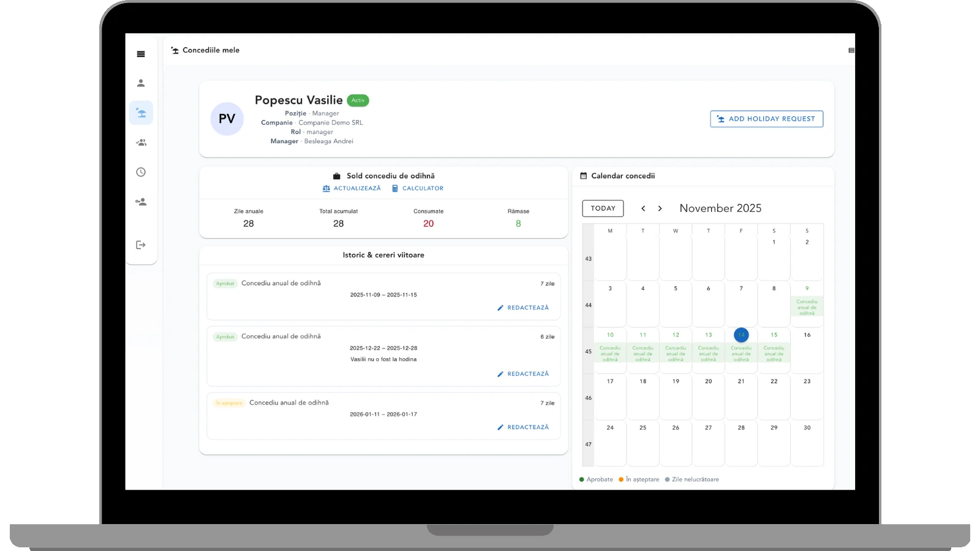Open the hamburger menu in sidebar

click(141, 54)
